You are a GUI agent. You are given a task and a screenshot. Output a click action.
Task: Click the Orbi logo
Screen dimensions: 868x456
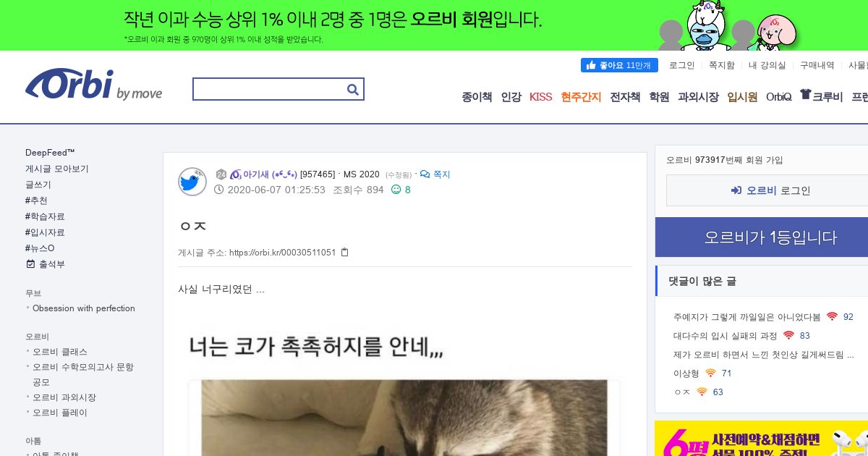tap(93, 85)
